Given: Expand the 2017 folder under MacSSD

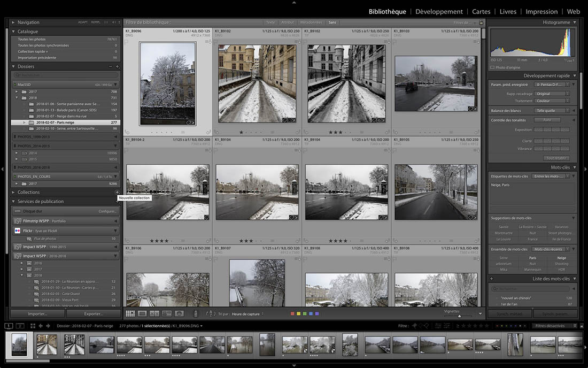Looking at the screenshot, I should (17, 92).
